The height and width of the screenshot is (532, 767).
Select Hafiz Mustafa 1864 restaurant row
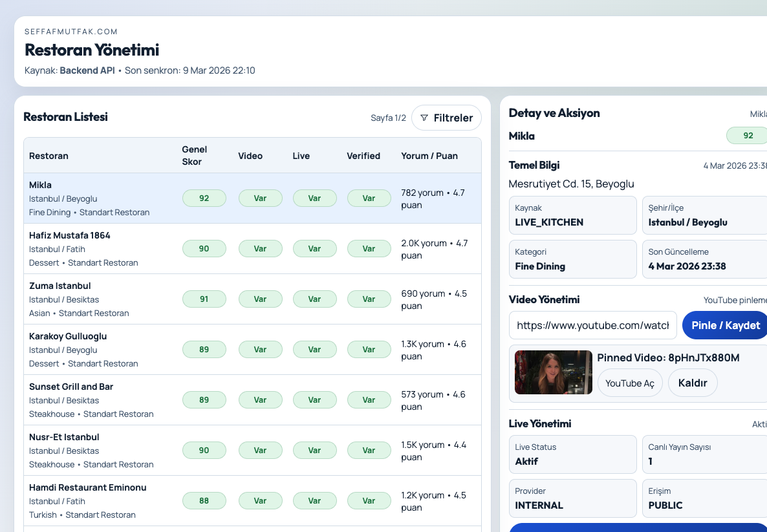(252, 248)
